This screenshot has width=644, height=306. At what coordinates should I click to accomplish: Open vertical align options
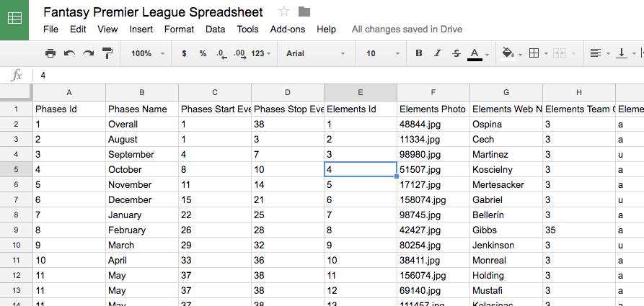click(x=622, y=53)
